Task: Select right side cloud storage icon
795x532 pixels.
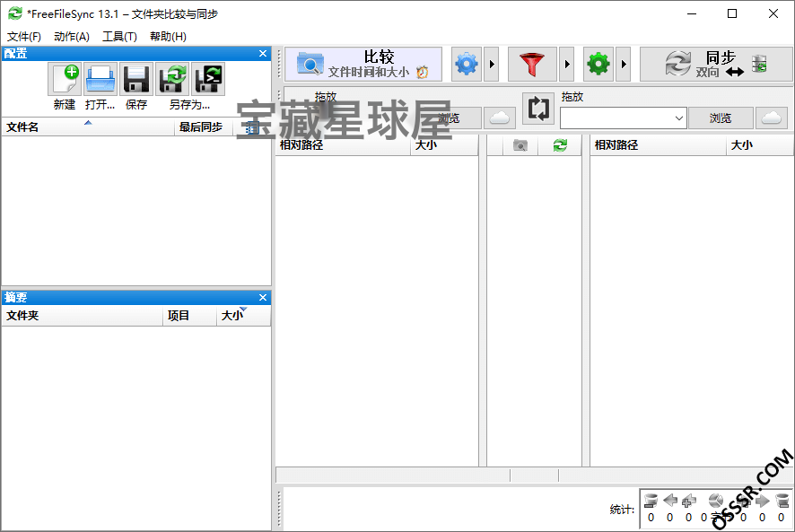Action: [x=772, y=118]
